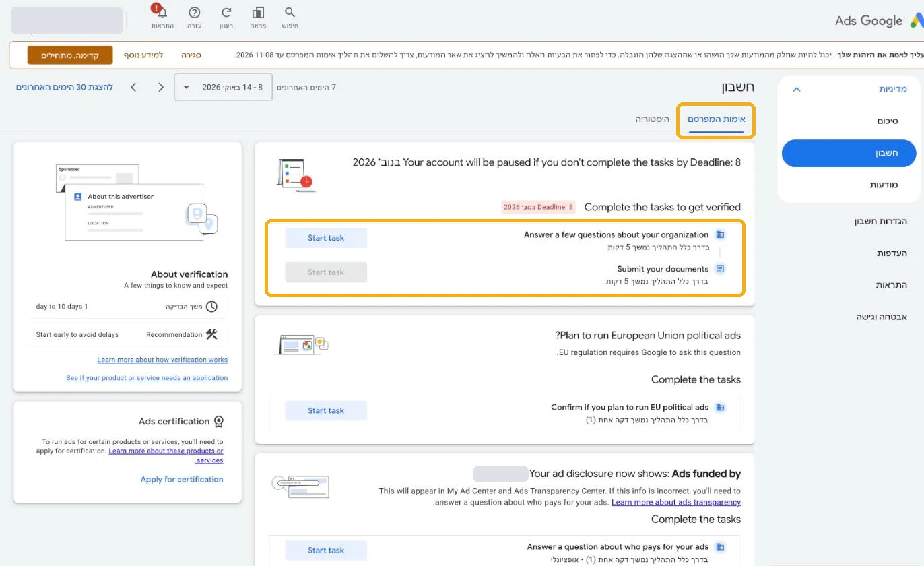Open Learn more about how verification works
This screenshot has height=566, width=924.
point(162,360)
